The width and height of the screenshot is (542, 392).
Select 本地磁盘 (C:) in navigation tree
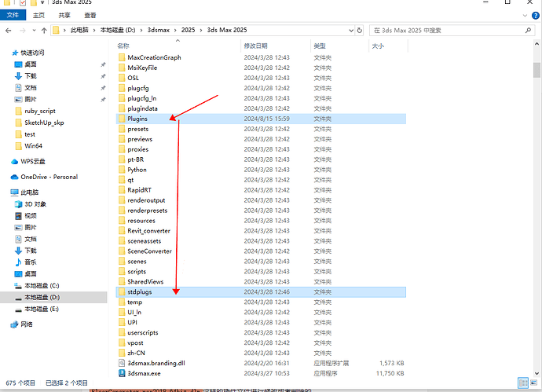pyautogui.click(x=41, y=285)
